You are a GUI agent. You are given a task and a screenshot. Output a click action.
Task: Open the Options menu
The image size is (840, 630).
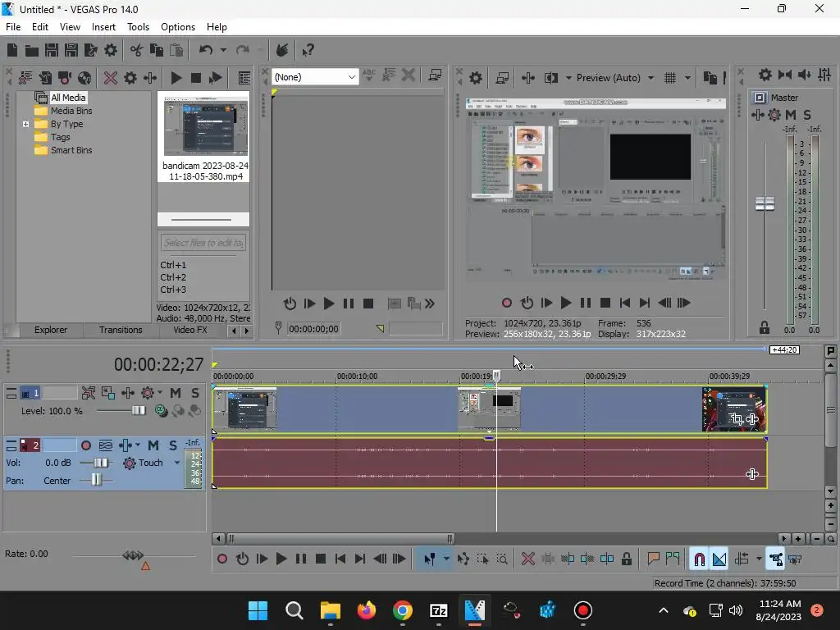point(178,27)
